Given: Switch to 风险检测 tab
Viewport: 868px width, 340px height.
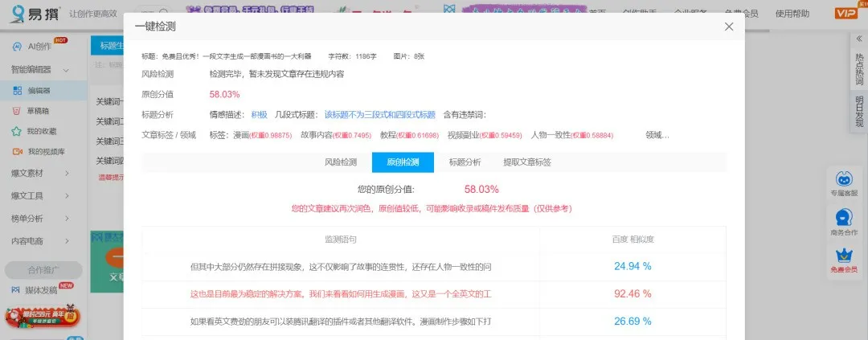Looking at the screenshot, I should [341, 162].
